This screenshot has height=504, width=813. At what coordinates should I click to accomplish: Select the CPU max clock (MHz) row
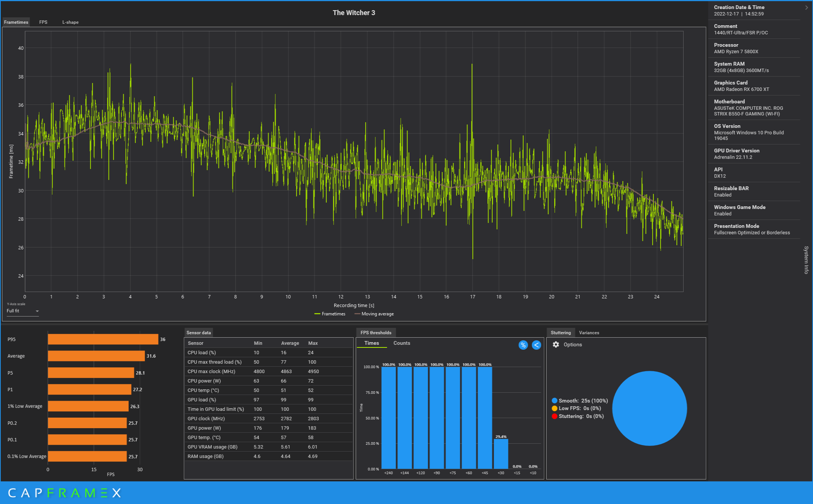click(269, 371)
